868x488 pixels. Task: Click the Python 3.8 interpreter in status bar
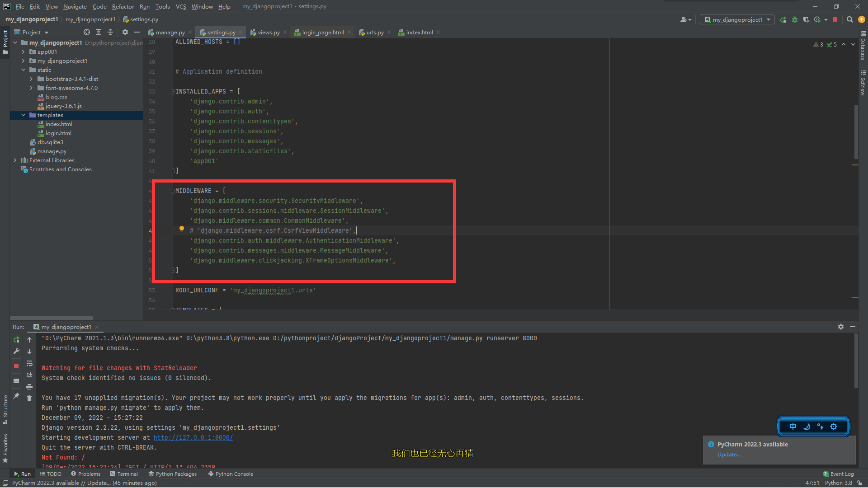[838, 483]
